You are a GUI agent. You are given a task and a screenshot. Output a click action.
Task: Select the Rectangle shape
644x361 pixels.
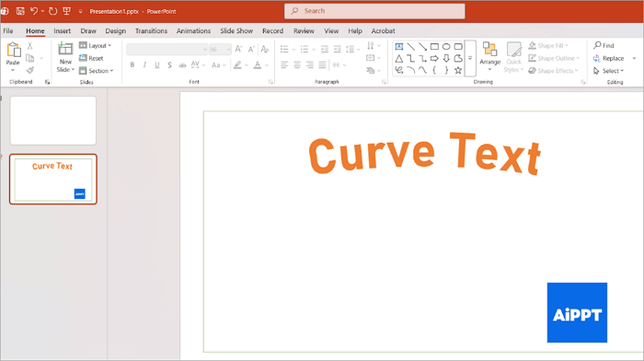pyautogui.click(x=434, y=46)
